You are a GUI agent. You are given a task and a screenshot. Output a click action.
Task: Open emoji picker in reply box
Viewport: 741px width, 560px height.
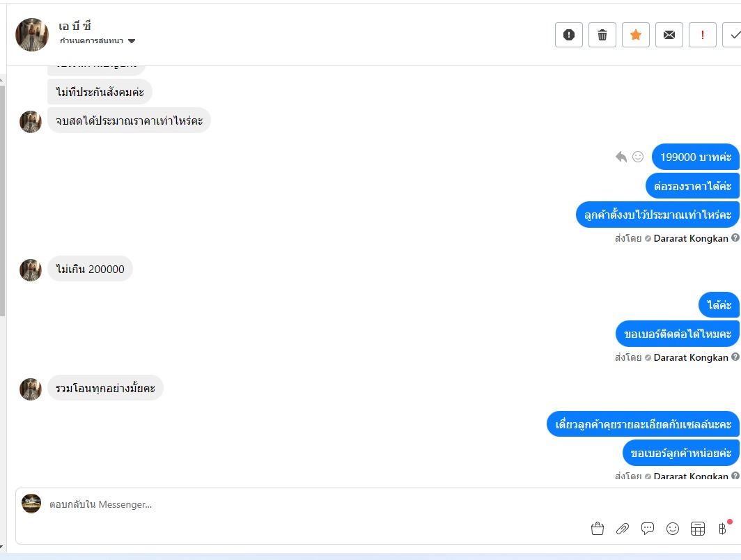pyautogui.click(x=673, y=529)
